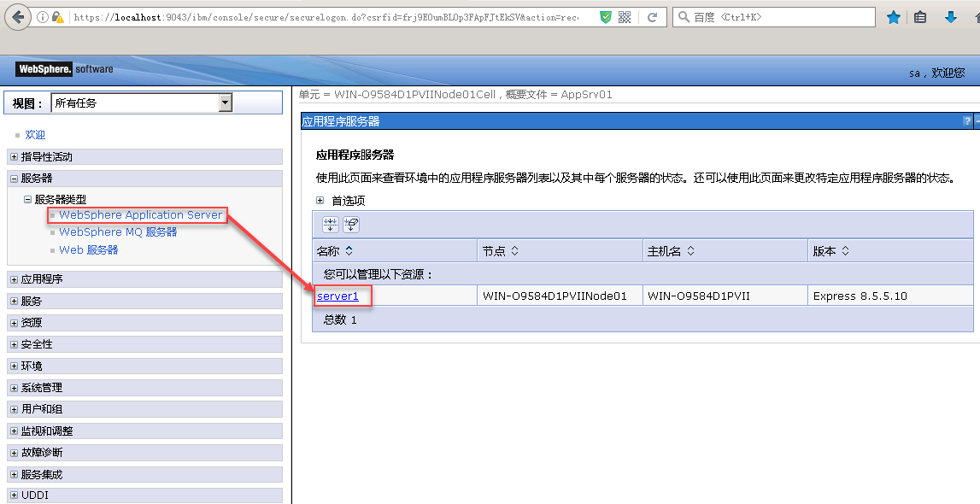Open the site information icon in the address bar

pos(43,17)
